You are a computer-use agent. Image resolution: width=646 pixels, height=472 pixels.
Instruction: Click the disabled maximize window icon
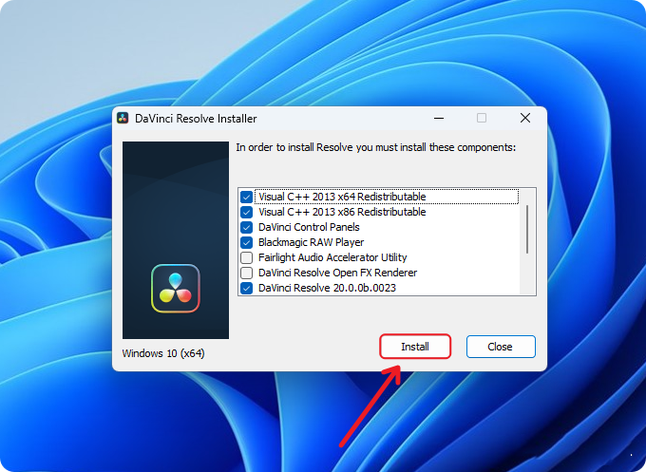pos(481,118)
